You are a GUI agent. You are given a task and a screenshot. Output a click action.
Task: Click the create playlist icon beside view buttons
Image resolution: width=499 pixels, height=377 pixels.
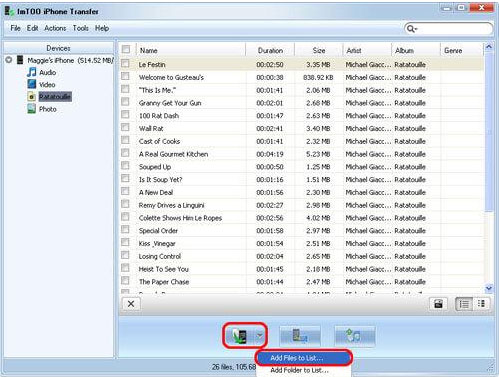tap(438, 304)
